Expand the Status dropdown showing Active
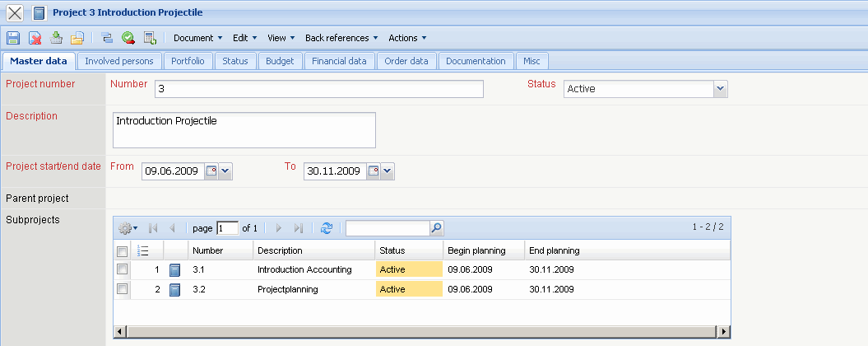Image resolution: width=868 pixels, height=346 pixels. click(x=720, y=89)
